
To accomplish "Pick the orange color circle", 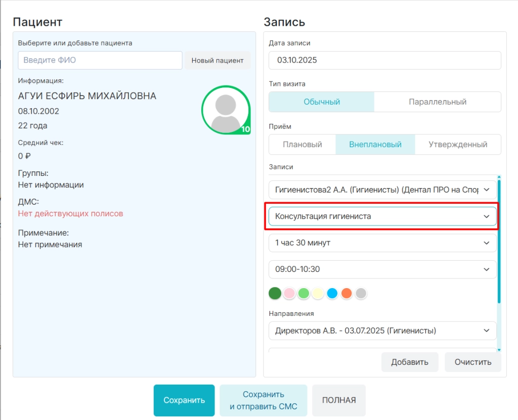I will 347,293.
